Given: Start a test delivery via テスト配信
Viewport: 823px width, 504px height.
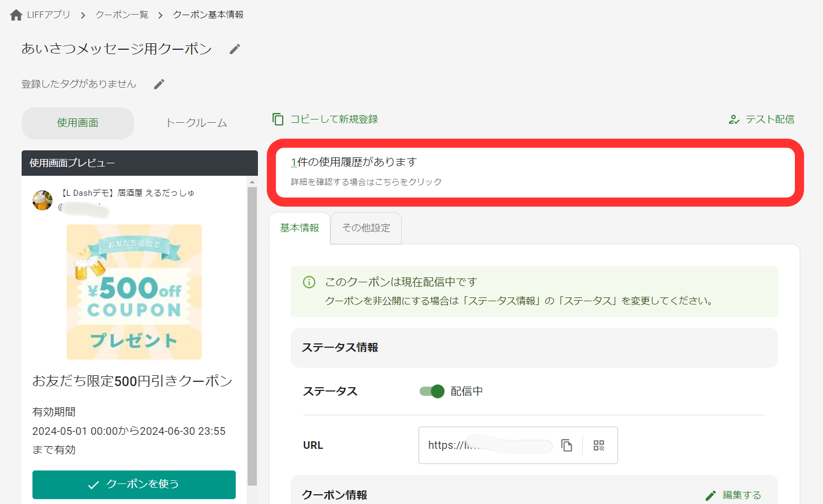Looking at the screenshot, I should (x=769, y=119).
